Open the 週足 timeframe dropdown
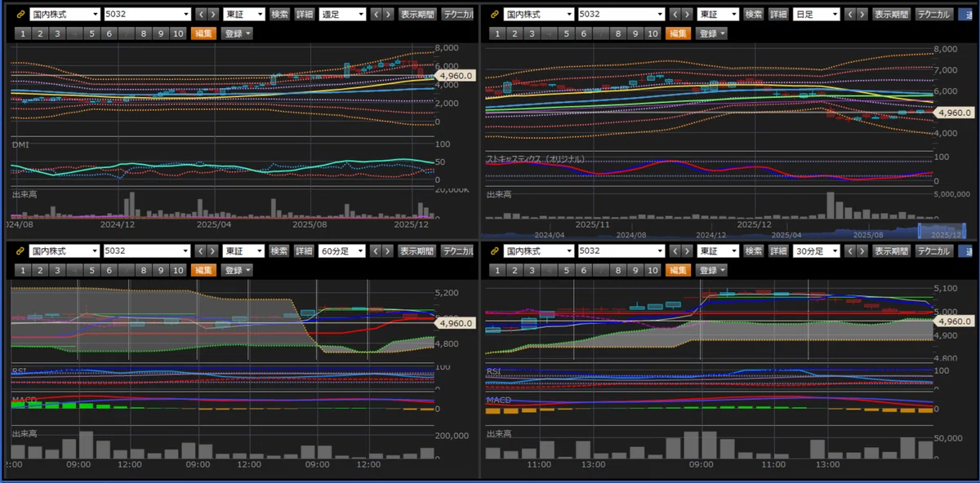The width and height of the screenshot is (980, 483). point(342,15)
